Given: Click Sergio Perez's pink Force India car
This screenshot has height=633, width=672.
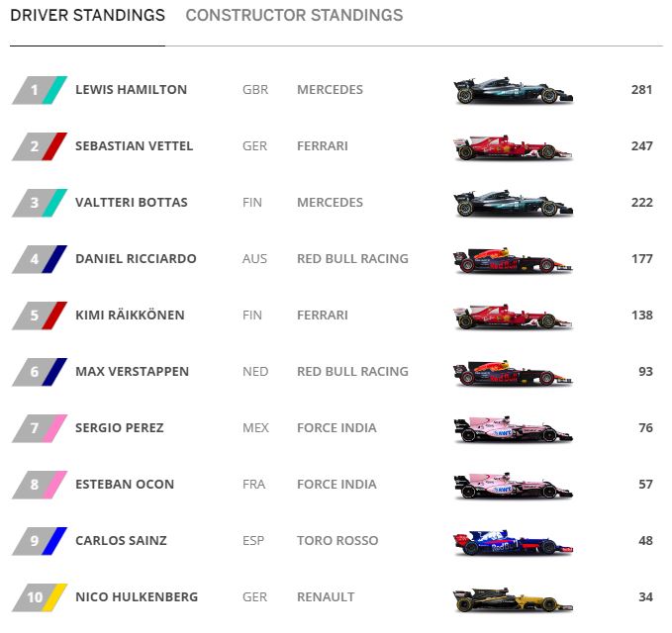Looking at the screenshot, I should (x=513, y=429).
